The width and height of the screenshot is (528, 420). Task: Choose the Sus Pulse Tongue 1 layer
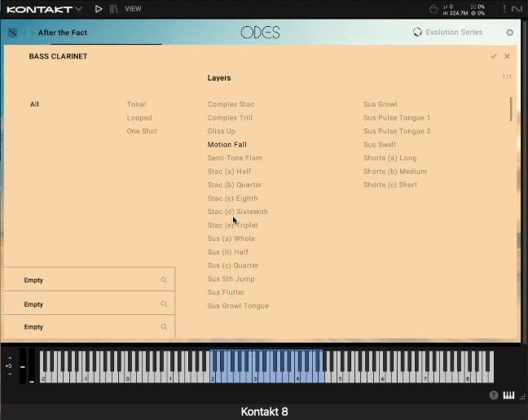(397, 118)
